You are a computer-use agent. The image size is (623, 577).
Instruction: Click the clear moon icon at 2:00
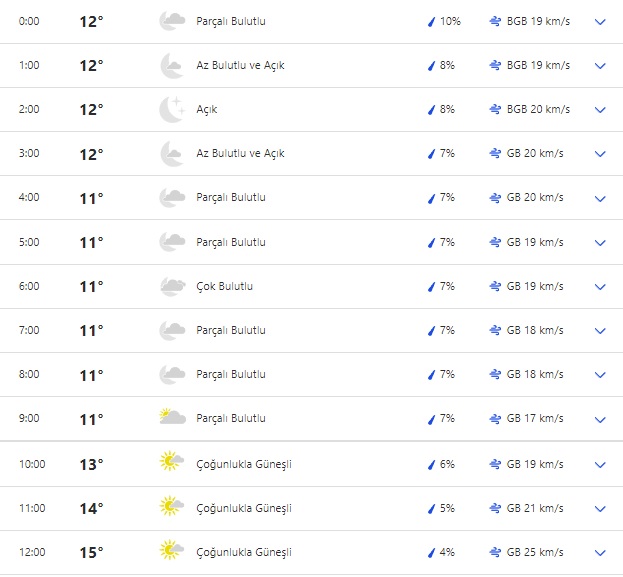(171, 109)
